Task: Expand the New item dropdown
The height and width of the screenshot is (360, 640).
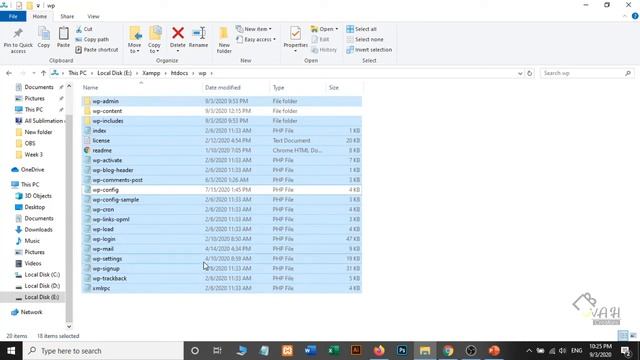Action: (x=253, y=29)
